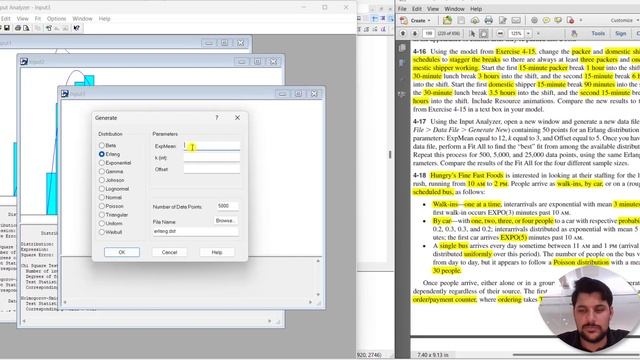Click the Number of Data Points field
Image resolution: width=640 pixels, height=360 pixels.
tap(227, 206)
